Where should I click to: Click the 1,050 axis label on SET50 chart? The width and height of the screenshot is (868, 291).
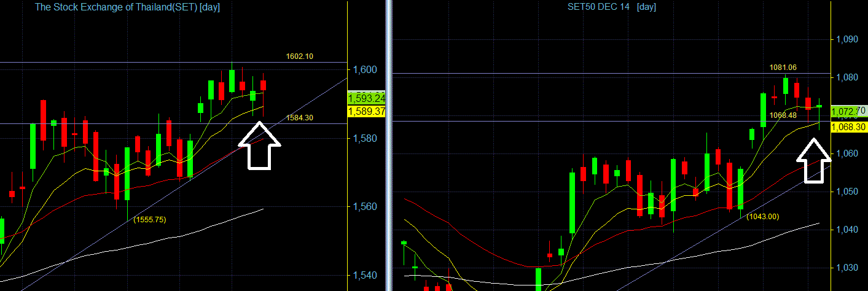point(847,192)
